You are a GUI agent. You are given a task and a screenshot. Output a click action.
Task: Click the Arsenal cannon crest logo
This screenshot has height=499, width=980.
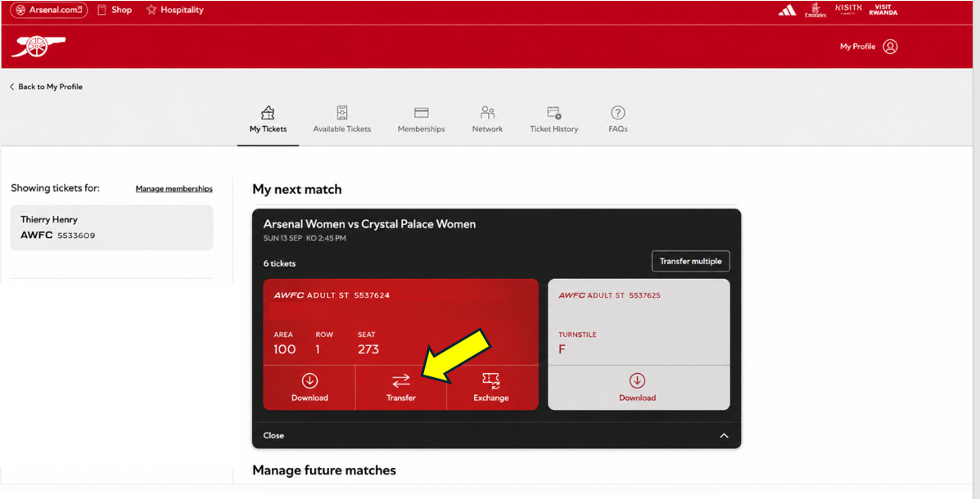[x=38, y=46]
